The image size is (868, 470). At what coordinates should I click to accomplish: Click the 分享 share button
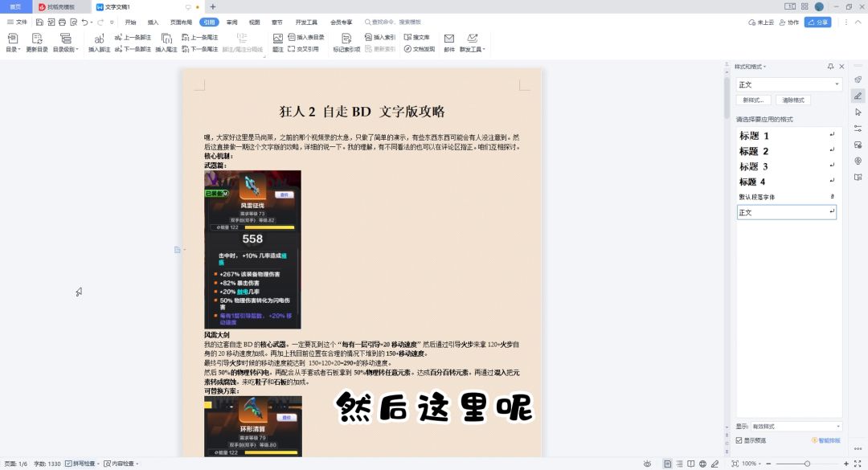(818, 22)
